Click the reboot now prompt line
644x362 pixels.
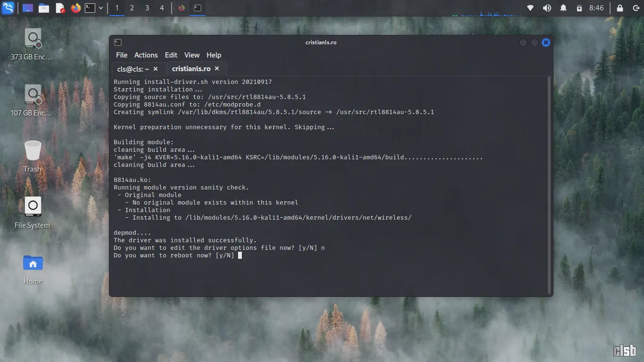coord(178,255)
